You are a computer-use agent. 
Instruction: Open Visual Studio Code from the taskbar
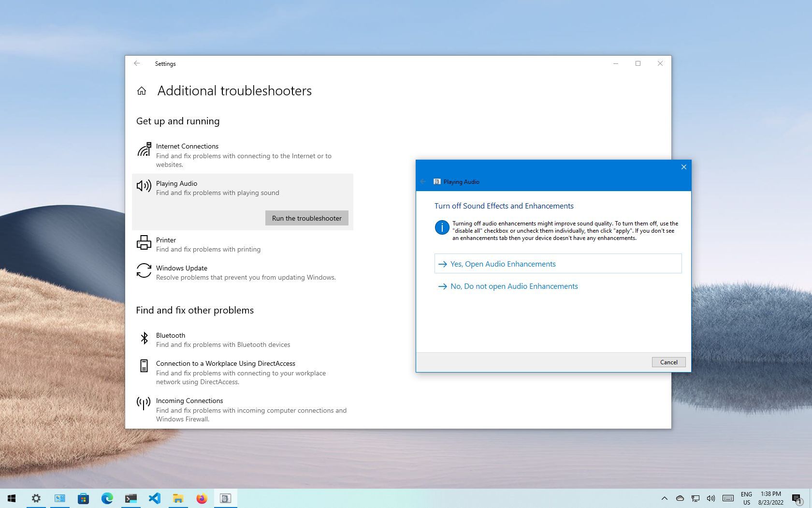point(155,498)
